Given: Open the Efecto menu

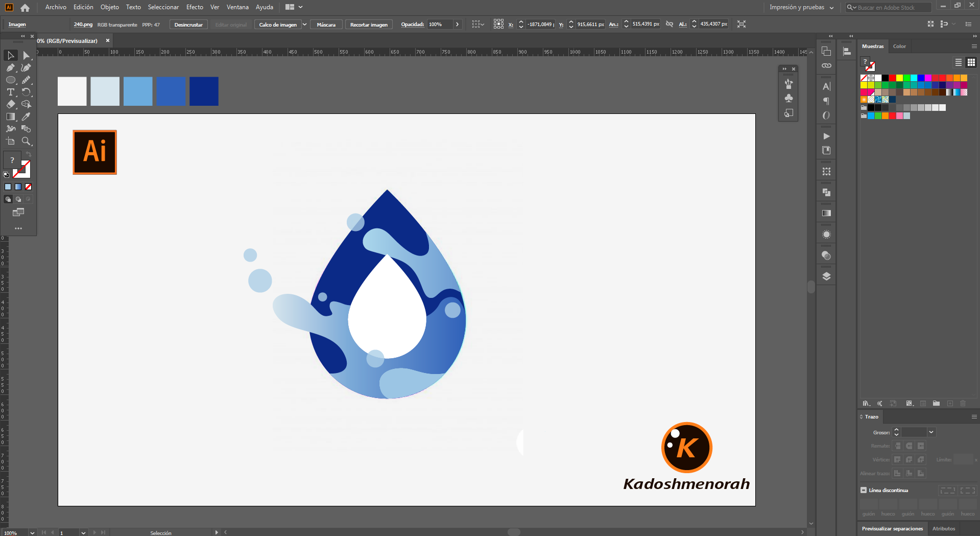Looking at the screenshot, I should tap(195, 7).
